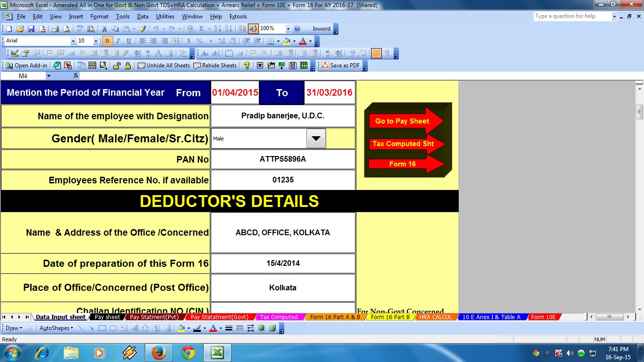Toggle Underline formatting
644x362 pixels.
129,41
